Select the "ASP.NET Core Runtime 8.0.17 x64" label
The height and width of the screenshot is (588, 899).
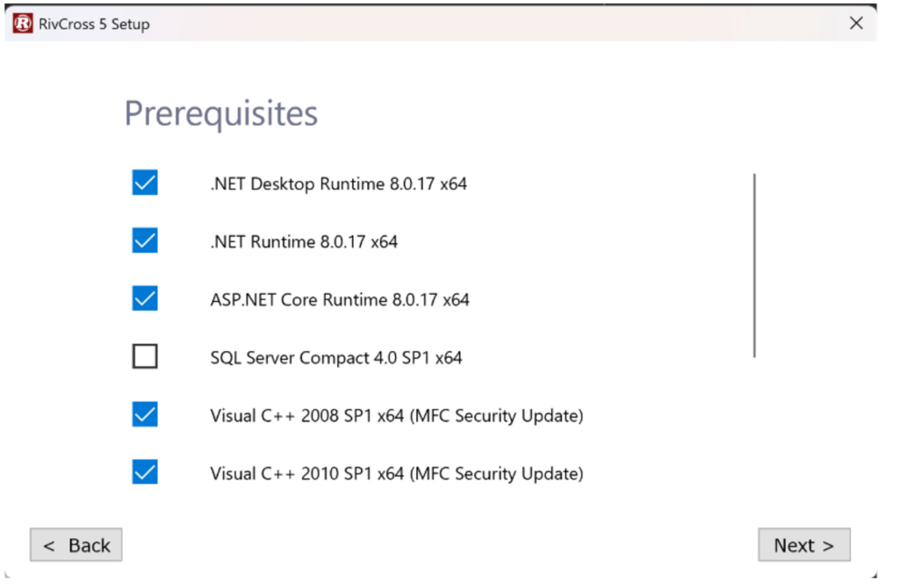(340, 300)
